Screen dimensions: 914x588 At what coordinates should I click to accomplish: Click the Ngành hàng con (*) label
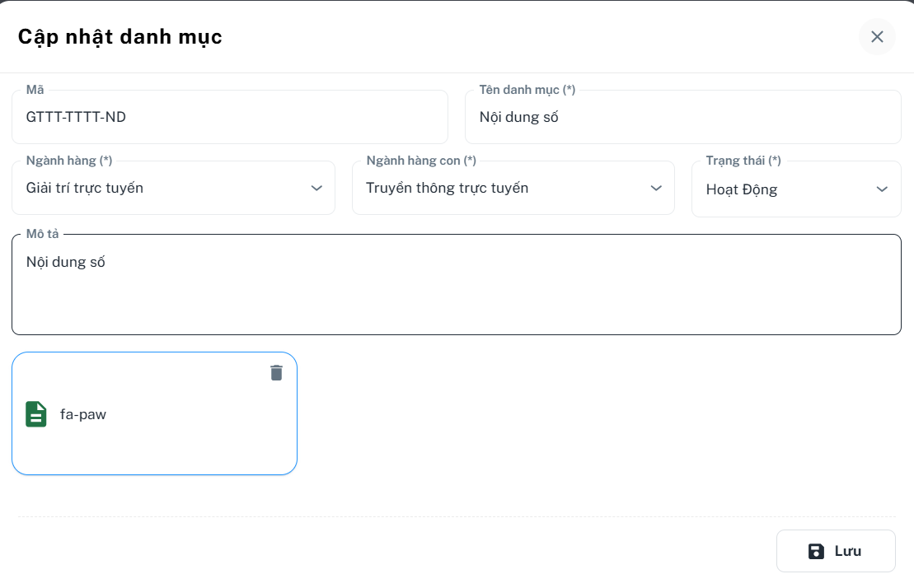click(421, 161)
